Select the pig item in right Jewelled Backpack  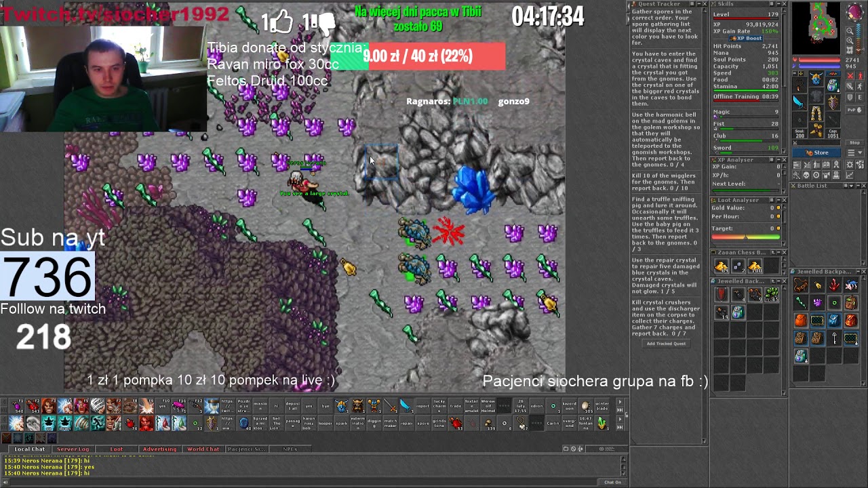851,285
